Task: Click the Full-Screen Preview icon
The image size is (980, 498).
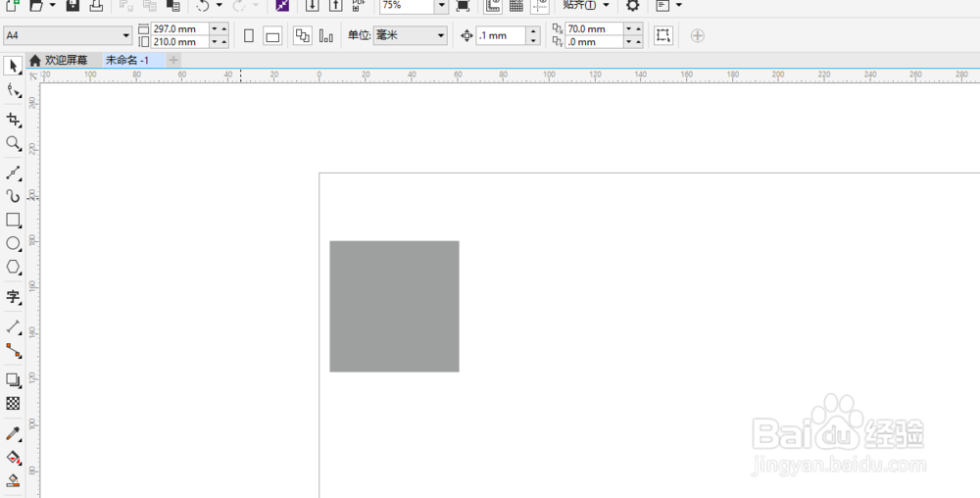Action: pos(463,6)
